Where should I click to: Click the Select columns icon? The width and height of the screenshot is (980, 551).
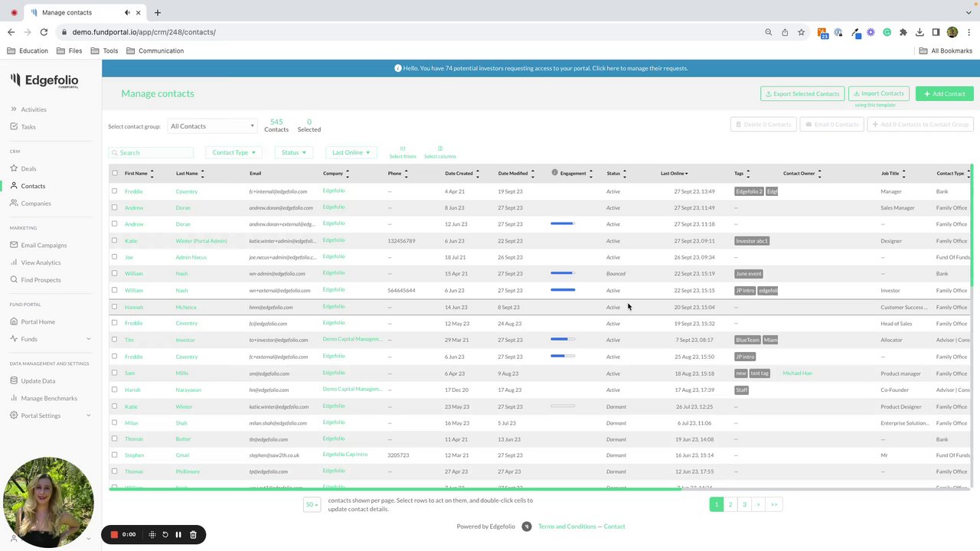click(440, 148)
